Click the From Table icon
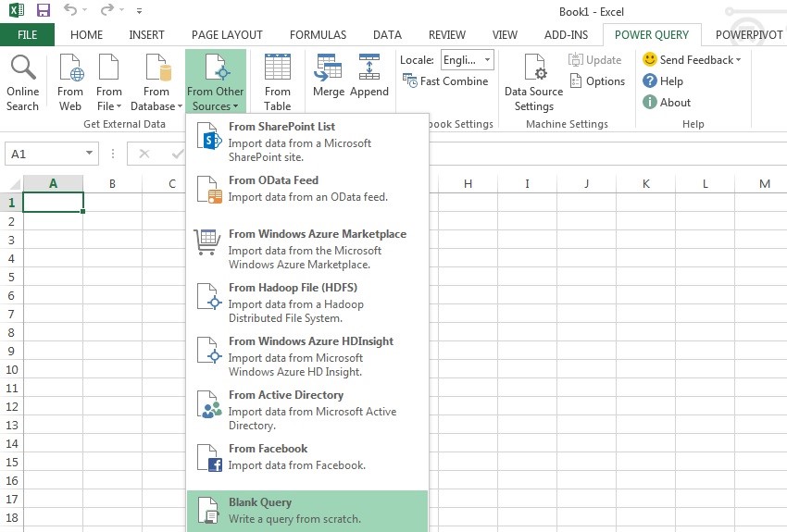Image resolution: width=787 pixels, height=532 pixels. tap(278, 67)
